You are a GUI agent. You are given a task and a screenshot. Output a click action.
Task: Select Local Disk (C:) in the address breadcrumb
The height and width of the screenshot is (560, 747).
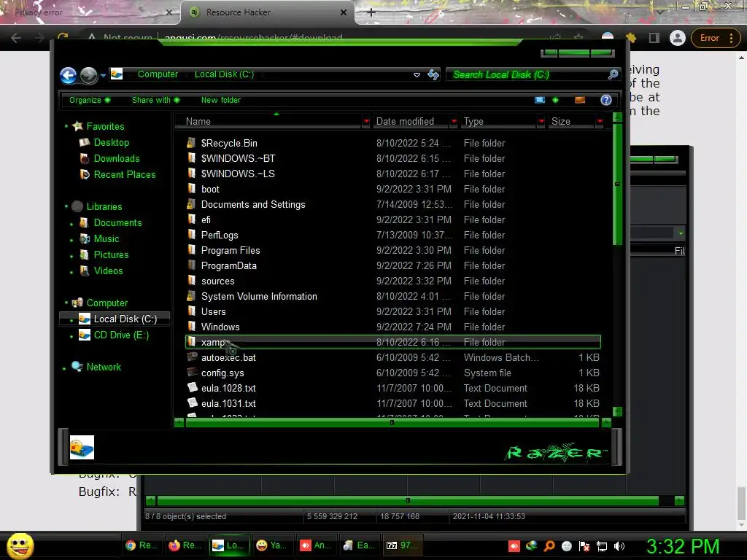pos(225,74)
